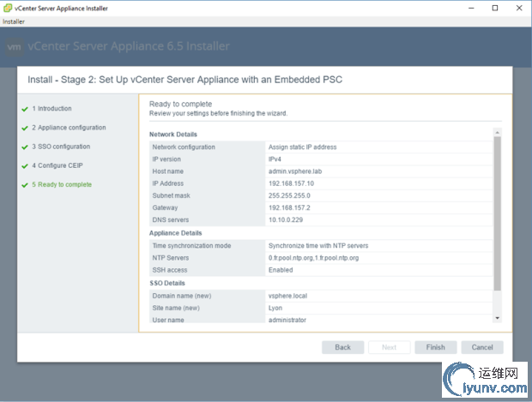Click the settings list scrollbar thumb
This screenshot has height=402, width=532.
[498, 213]
